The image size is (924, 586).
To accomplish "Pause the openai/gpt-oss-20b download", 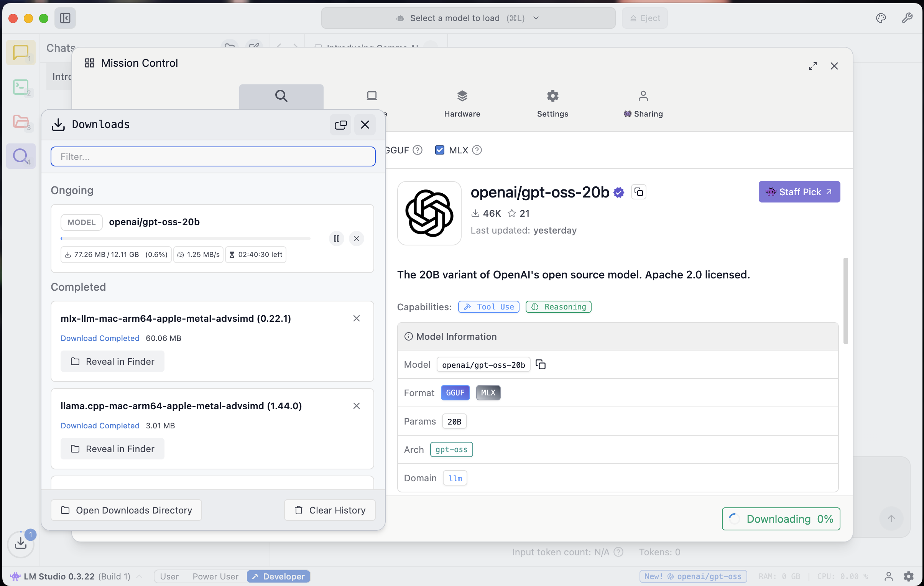I will point(337,239).
